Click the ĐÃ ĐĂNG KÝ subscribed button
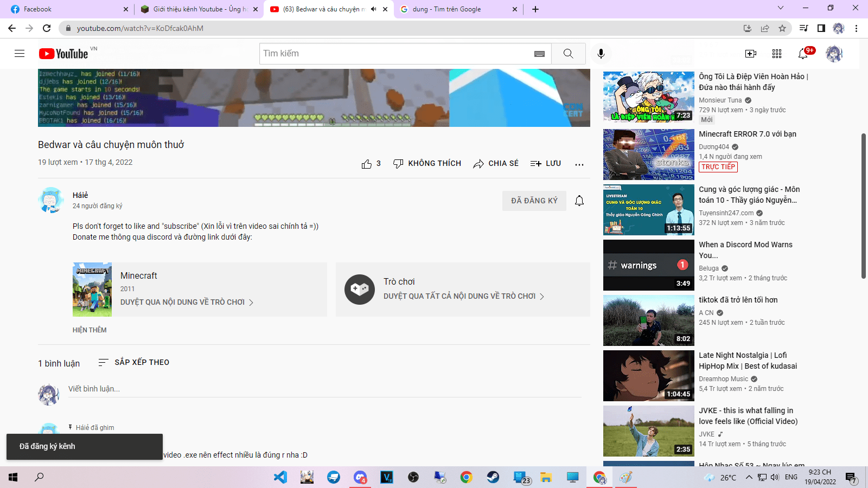The width and height of the screenshot is (868, 488). tap(534, 201)
